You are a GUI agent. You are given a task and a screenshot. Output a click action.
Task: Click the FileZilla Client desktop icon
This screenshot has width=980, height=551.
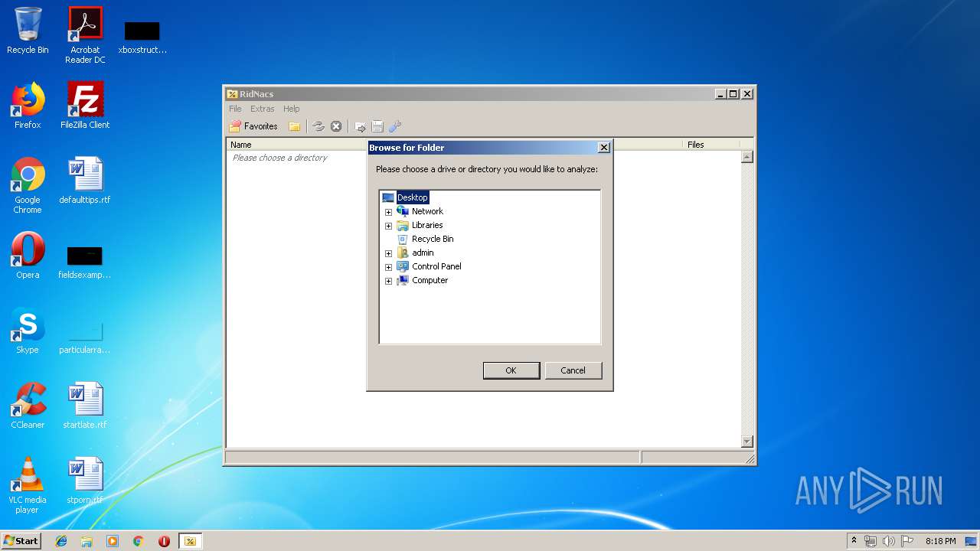click(85, 106)
